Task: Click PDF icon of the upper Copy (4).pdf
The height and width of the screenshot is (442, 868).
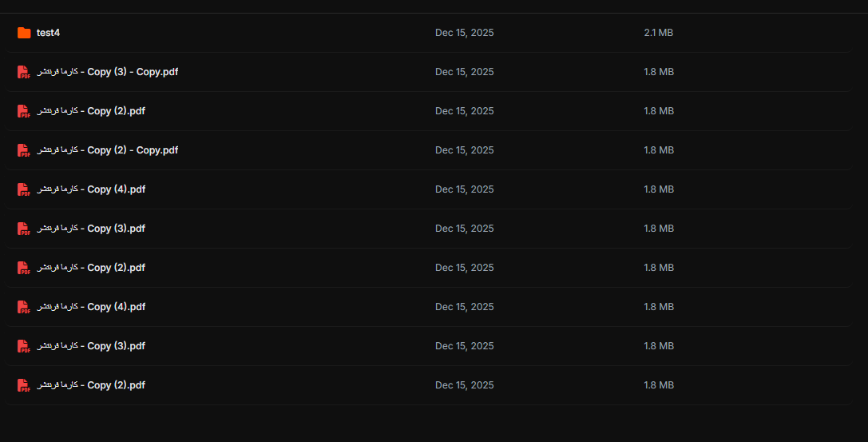Action: point(24,189)
